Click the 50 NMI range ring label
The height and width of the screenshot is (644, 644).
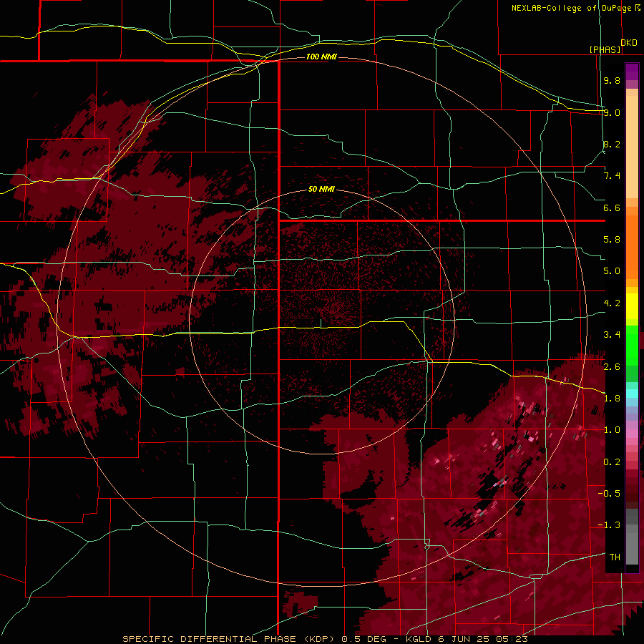tap(321, 190)
